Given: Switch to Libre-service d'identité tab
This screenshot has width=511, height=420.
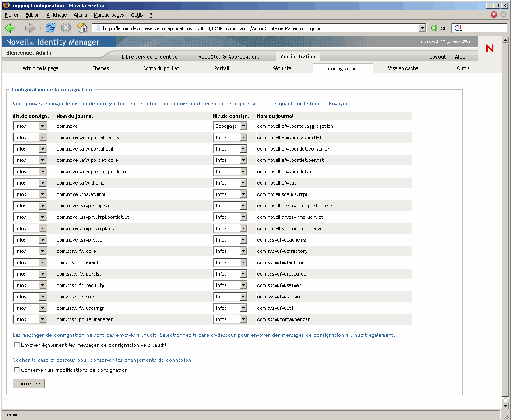Looking at the screenshot, I should [150, 56].
